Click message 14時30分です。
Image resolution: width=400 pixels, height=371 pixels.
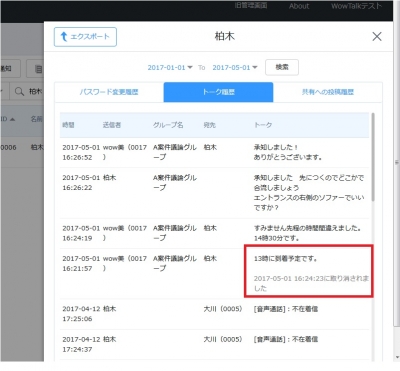click(x=276, y=238)
